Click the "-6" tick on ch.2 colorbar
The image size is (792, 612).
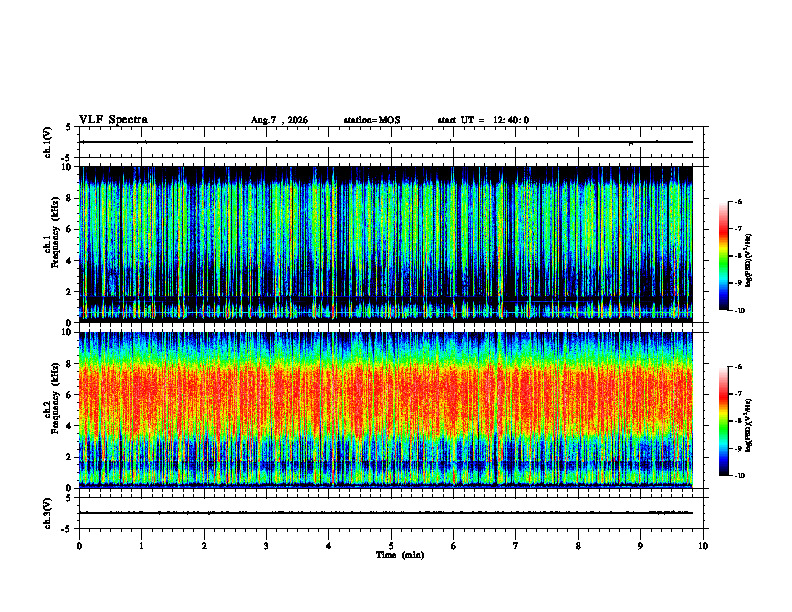click(738, 367)
